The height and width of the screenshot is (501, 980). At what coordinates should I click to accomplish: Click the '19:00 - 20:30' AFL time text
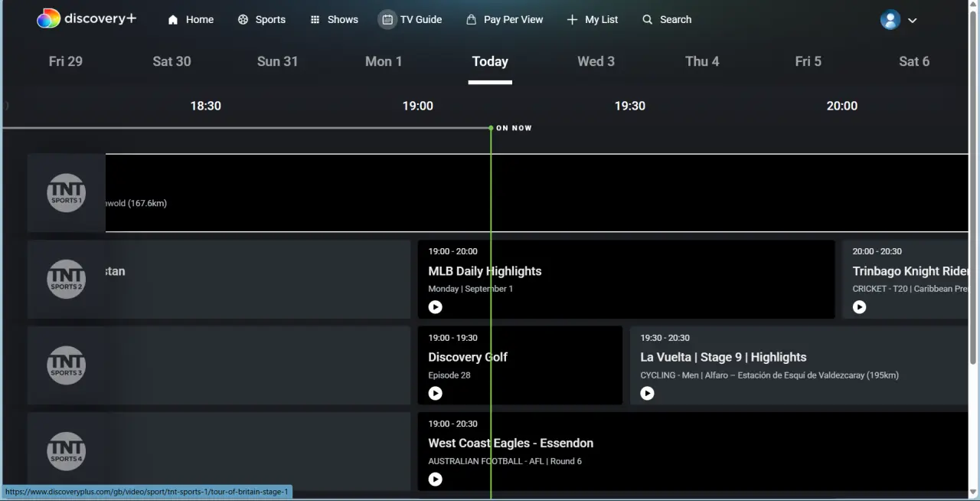[452, 424]
